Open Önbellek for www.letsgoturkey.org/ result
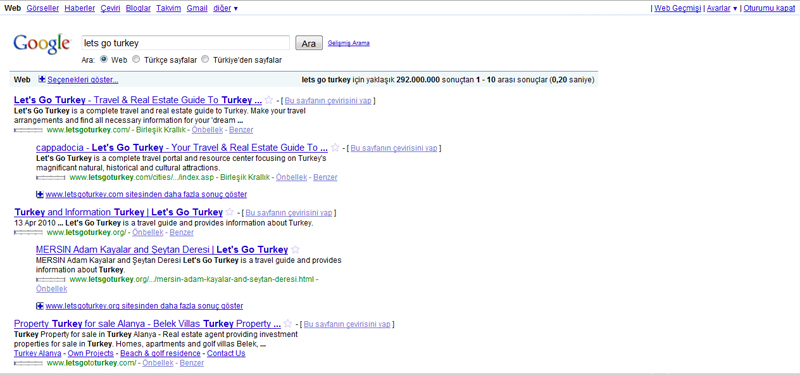This screenshot has height=375, width=800. click(148, 232)
